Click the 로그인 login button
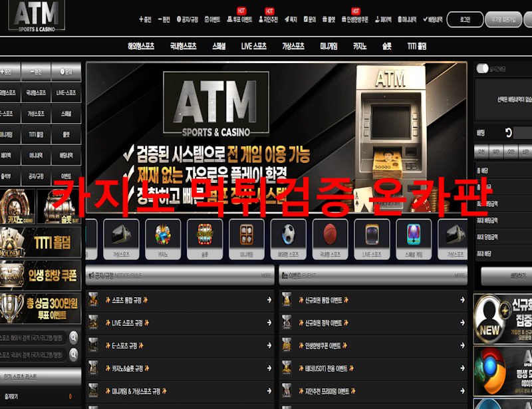Image resolution: width=532 pixels, height=409 pixels. coord(465,20)
